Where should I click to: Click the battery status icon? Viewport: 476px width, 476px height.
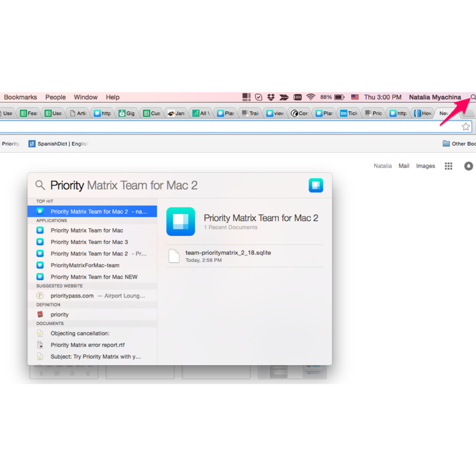(339, 97)
